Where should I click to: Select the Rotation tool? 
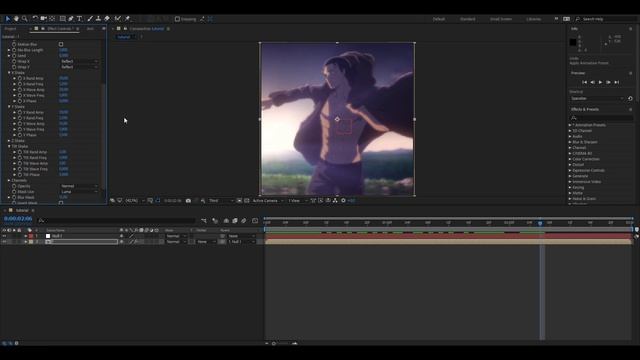click(35, 19)
